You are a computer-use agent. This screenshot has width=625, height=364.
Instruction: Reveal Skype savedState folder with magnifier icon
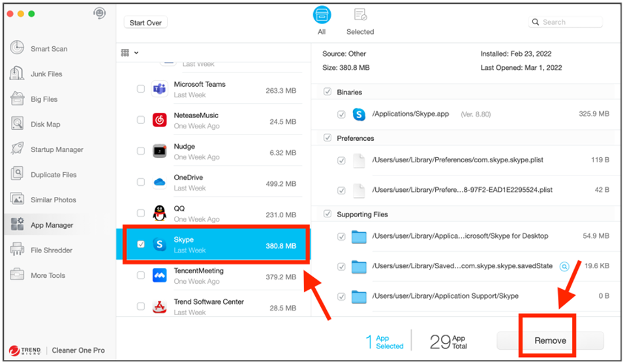point(564,266)
